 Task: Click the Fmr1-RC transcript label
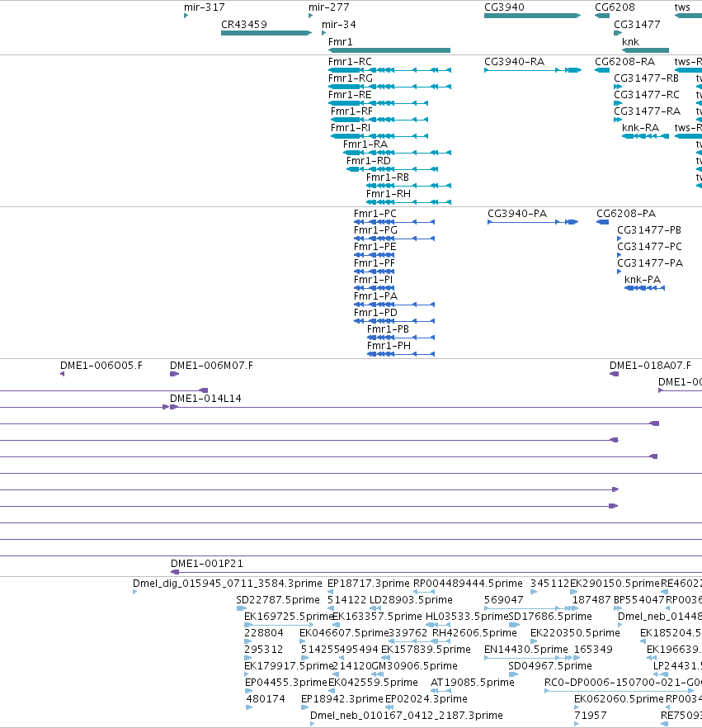(x=350, y=62)
